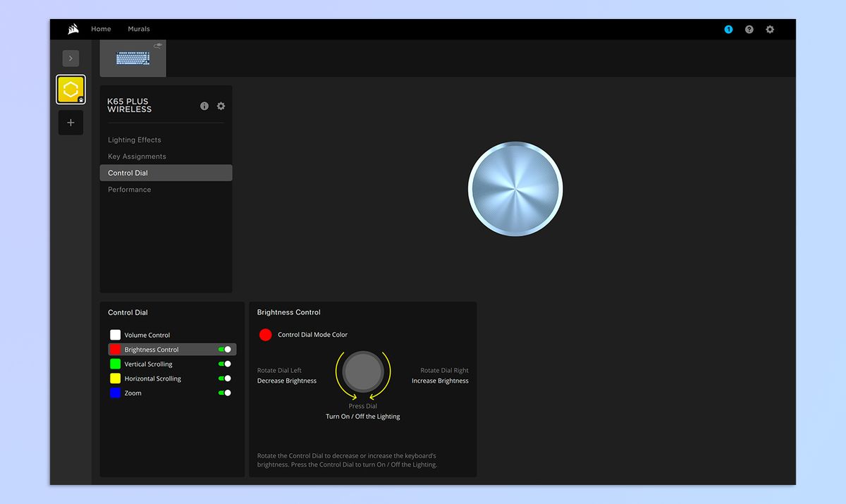Select the yellow hexagon profile icon
846x504 pixels.
click(x=70, y=90)
